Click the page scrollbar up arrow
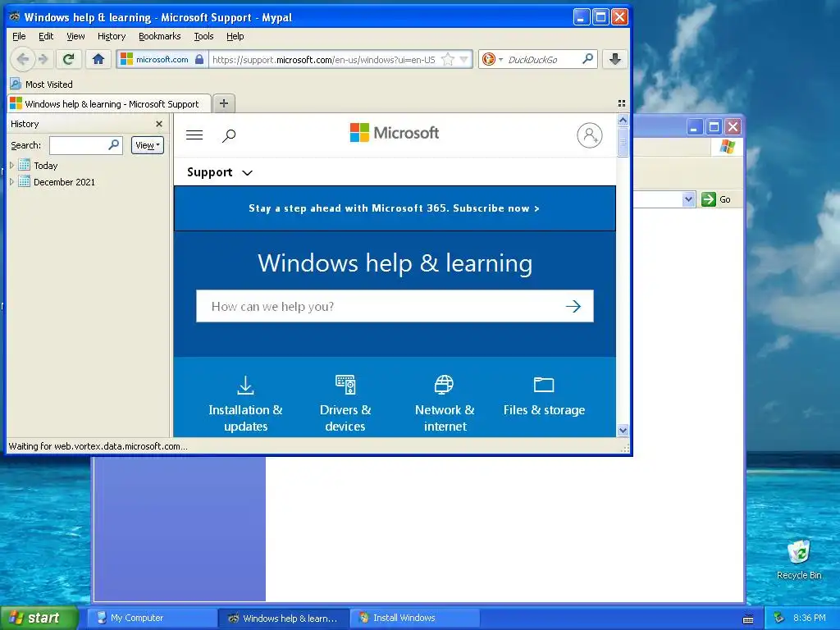840x630 pixels. coord(623,120)
